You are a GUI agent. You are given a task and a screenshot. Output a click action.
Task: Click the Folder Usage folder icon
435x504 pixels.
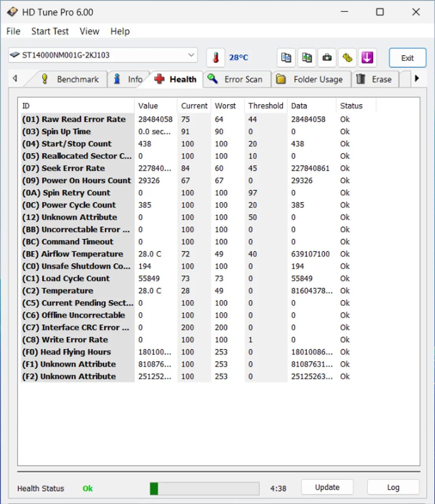pos(281,79)
